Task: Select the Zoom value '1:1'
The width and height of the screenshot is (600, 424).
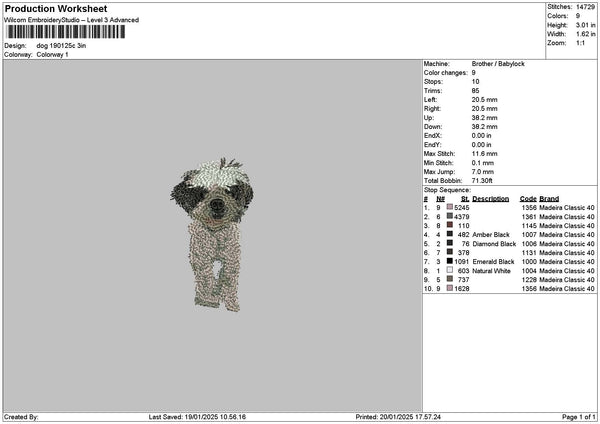Action: click(x=580, y=43)
